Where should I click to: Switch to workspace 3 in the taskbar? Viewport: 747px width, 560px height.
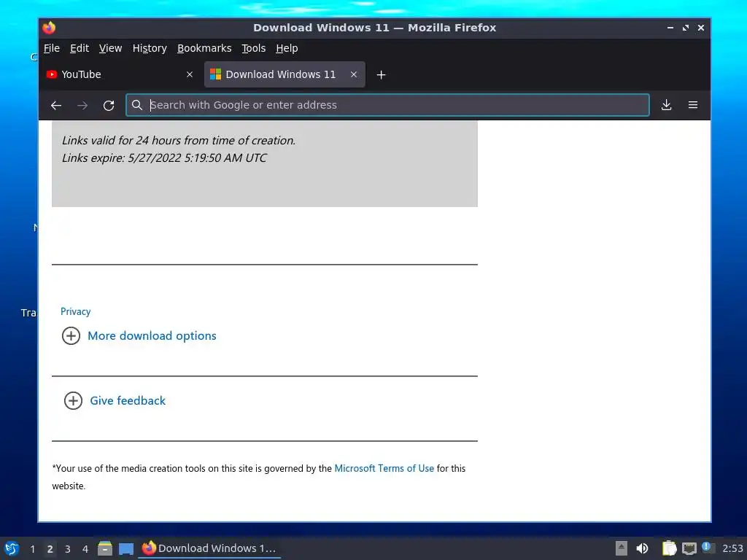(68, 549)
